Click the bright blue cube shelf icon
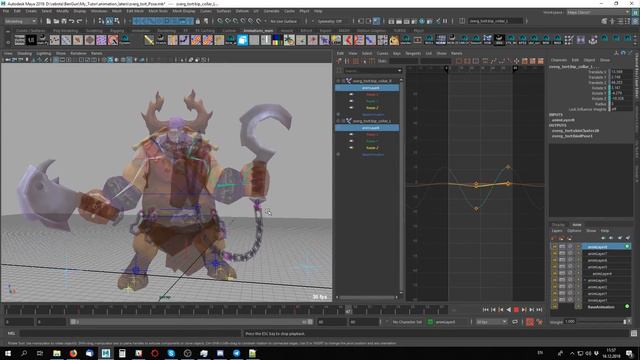640x360 pixels. [242, 40]
